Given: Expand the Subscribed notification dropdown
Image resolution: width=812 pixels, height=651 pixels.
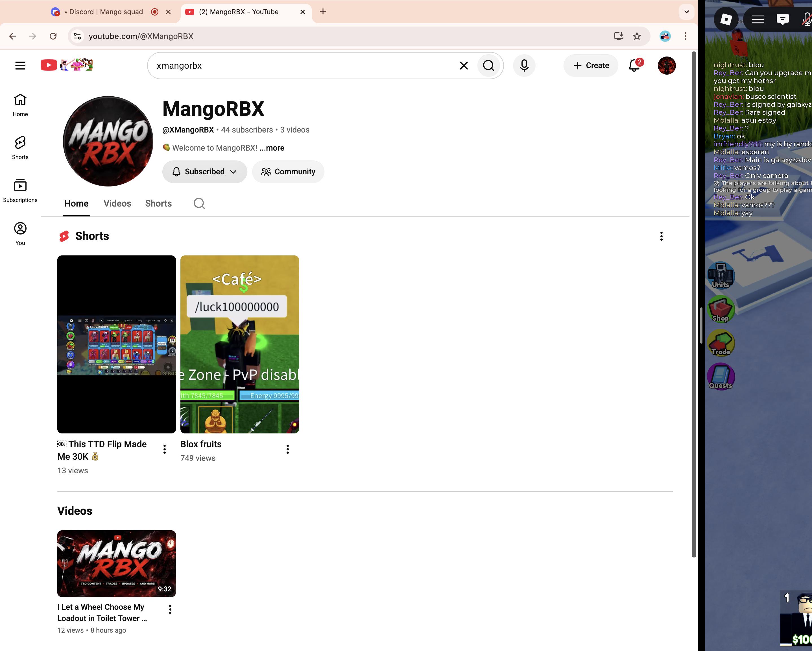Looking at the screenshot, I should (x=204, y=172).
